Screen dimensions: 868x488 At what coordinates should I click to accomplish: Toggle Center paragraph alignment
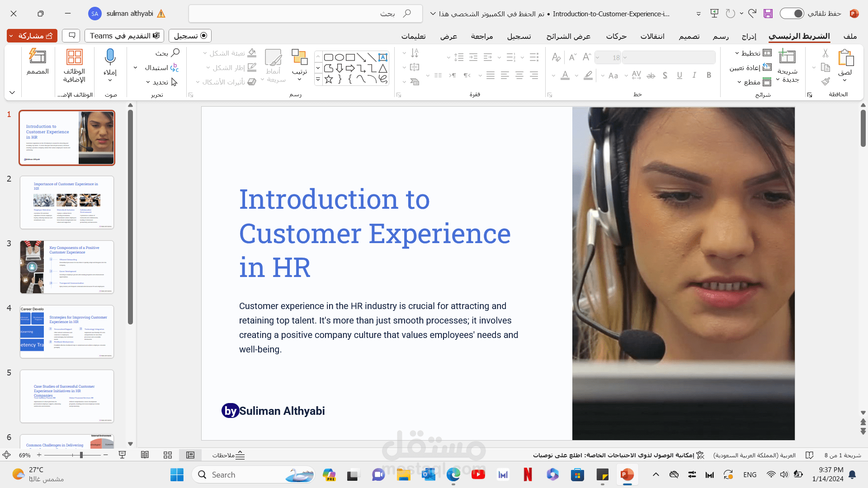coord(519,75)
